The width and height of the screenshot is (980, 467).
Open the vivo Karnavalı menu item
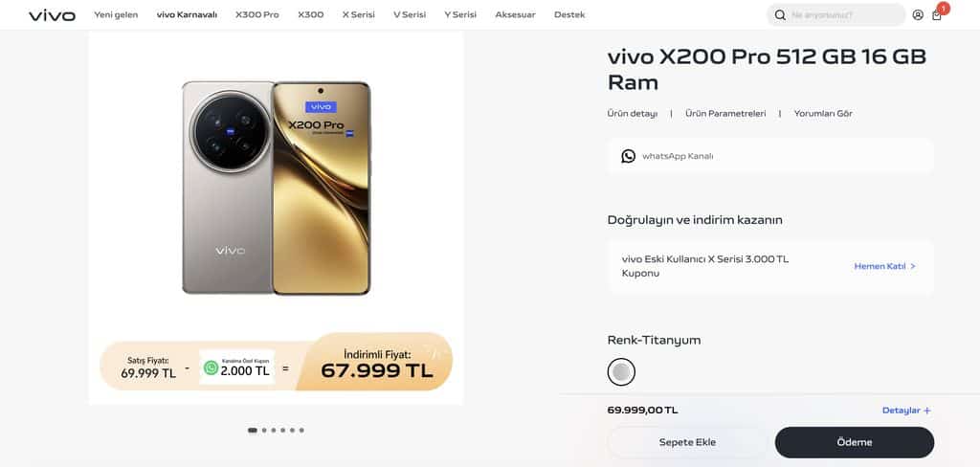tap(187, 14)
